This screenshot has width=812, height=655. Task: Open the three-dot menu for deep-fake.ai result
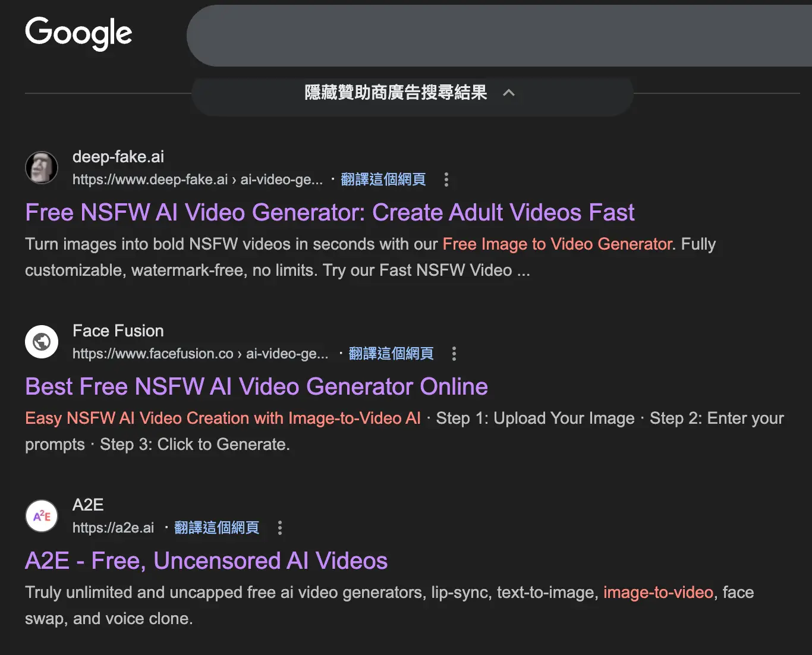point(446,180)
